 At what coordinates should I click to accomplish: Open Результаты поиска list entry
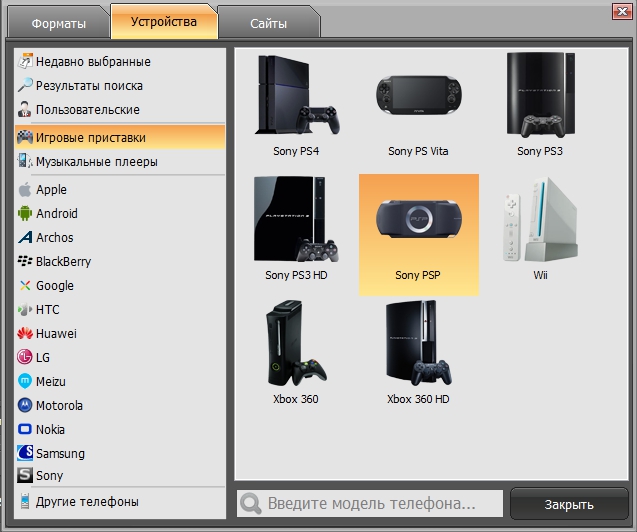[89, 86]
